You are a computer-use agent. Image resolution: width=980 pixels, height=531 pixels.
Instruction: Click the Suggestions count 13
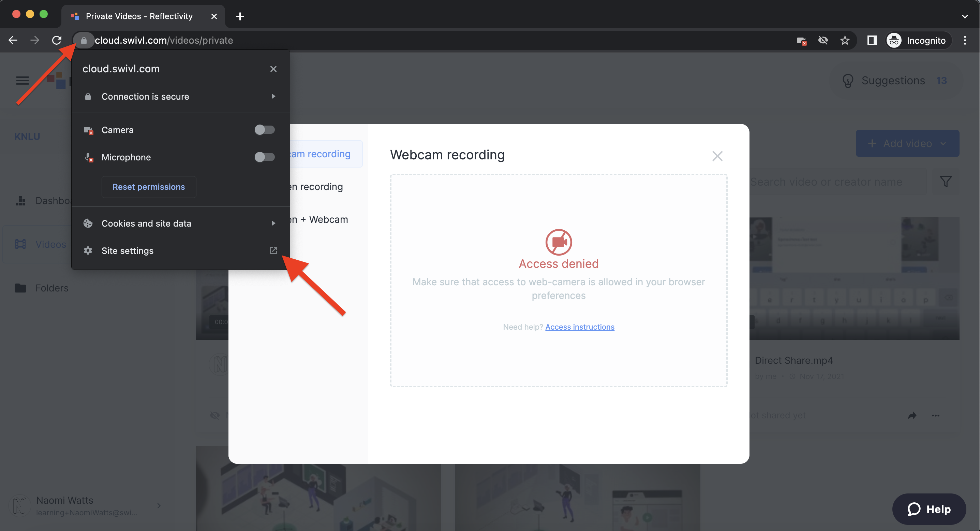coord(941,80)
